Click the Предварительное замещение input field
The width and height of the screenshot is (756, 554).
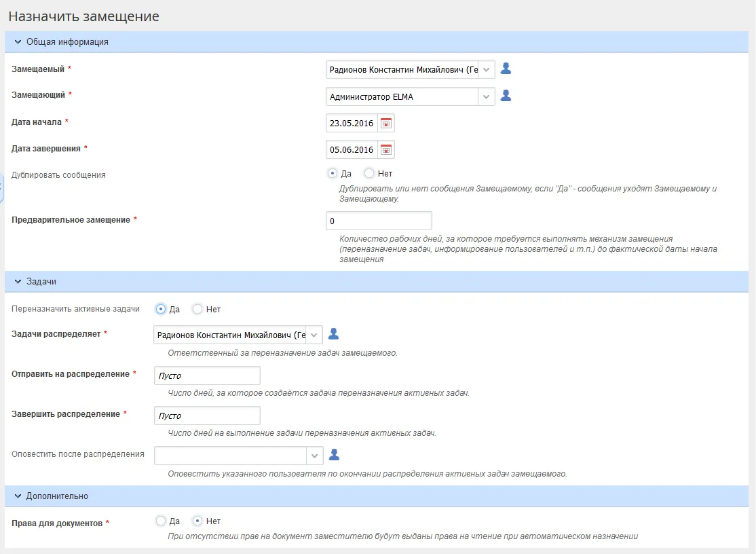pos(379,221)
